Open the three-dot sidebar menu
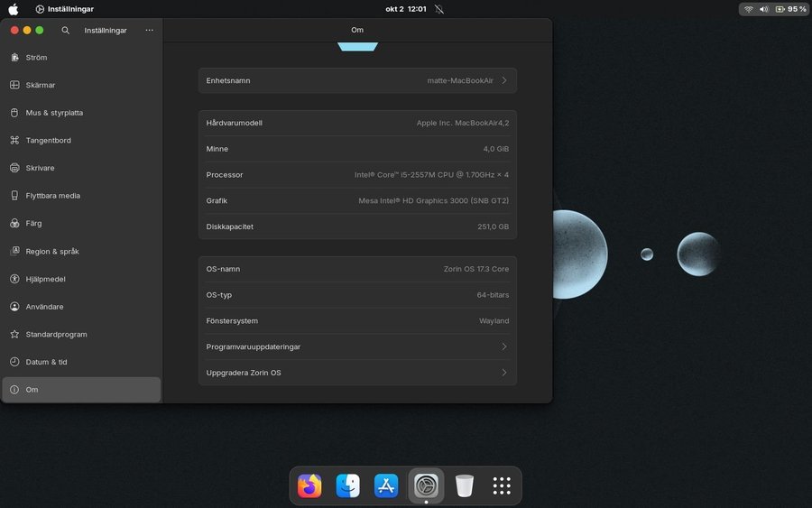The image size is (812, 508). point(150,30)
